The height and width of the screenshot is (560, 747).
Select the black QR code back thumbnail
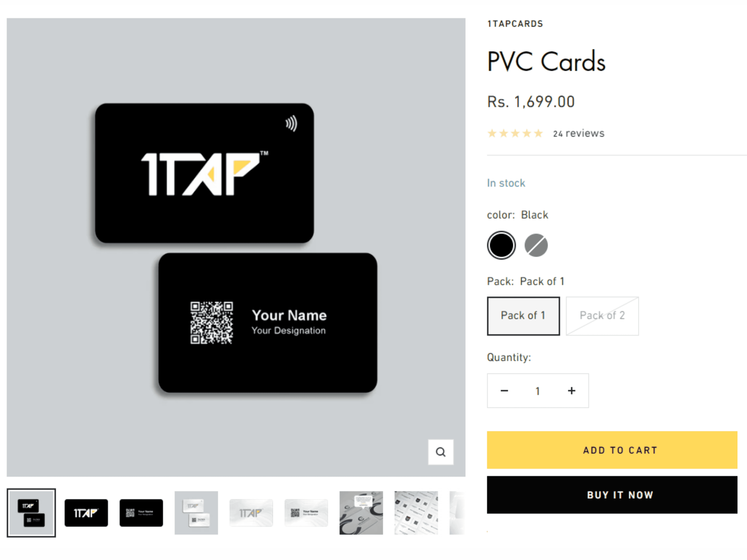click(x=141, y=513)
